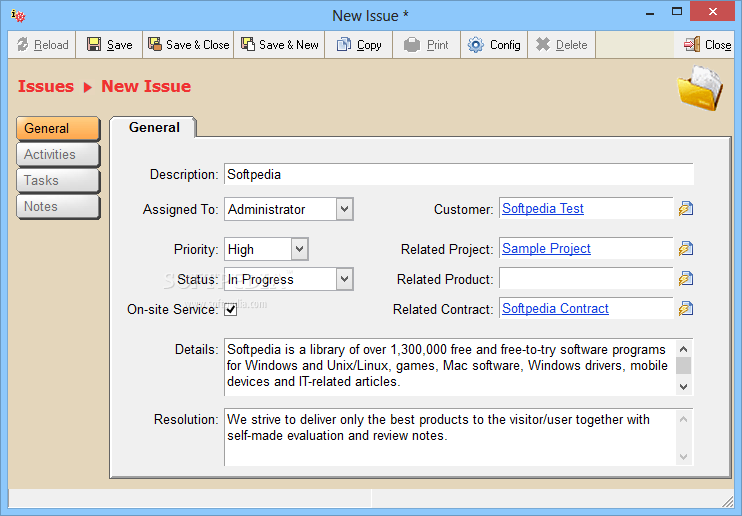Open the Softpedia Test customer link

(543, 208)
